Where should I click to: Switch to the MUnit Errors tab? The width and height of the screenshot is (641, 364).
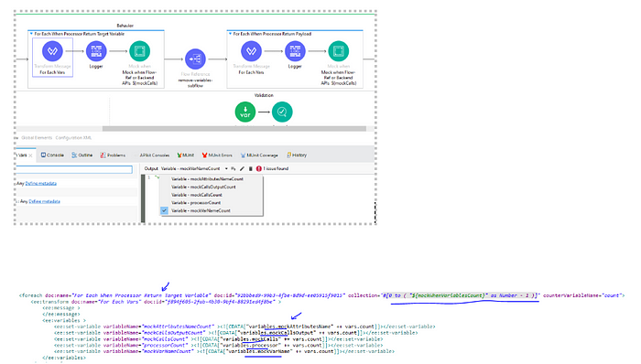(217, 155)
